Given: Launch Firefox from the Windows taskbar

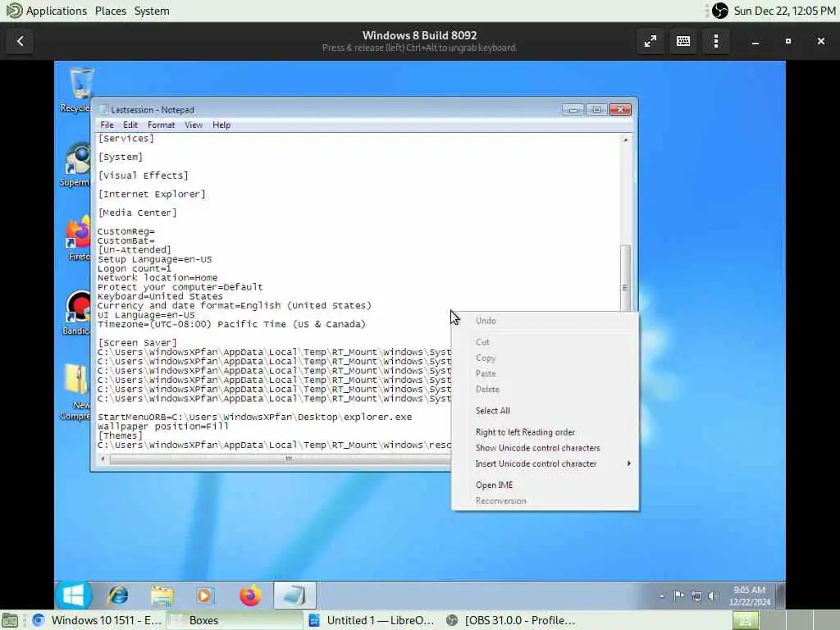Looking at the screenshot, I should pyautogui.click(x=249, y=596).
